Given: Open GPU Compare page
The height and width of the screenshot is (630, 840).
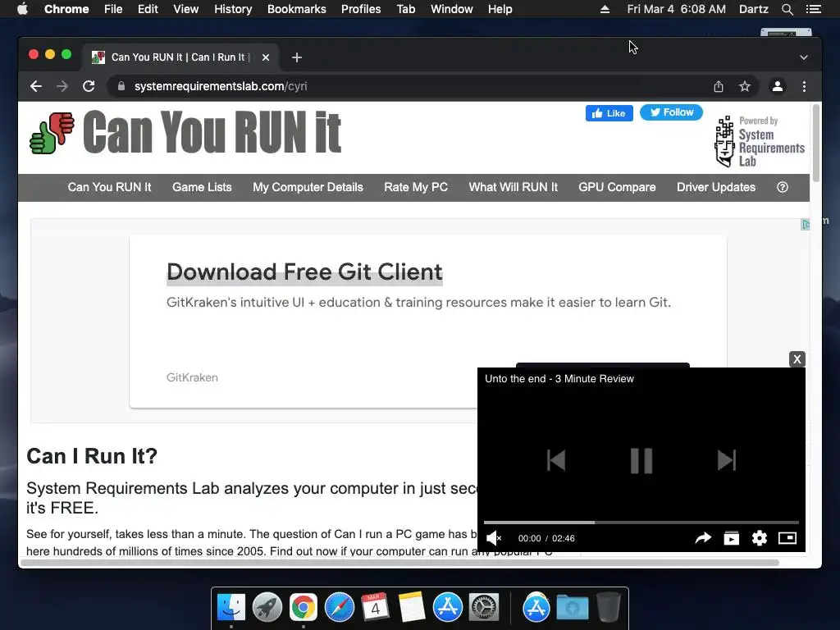Looking at the screenshot, I should [x=617, y=187].
